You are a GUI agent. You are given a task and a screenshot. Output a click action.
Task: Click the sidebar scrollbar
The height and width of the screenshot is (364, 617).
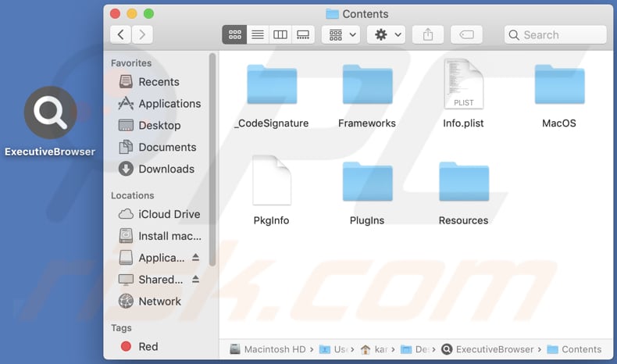(212, 159)
